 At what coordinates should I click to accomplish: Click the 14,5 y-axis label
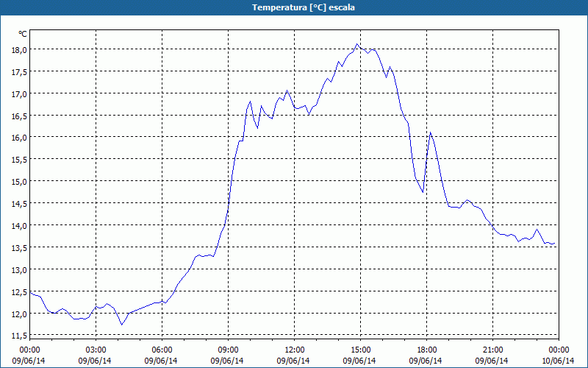[x=19, y=205]
